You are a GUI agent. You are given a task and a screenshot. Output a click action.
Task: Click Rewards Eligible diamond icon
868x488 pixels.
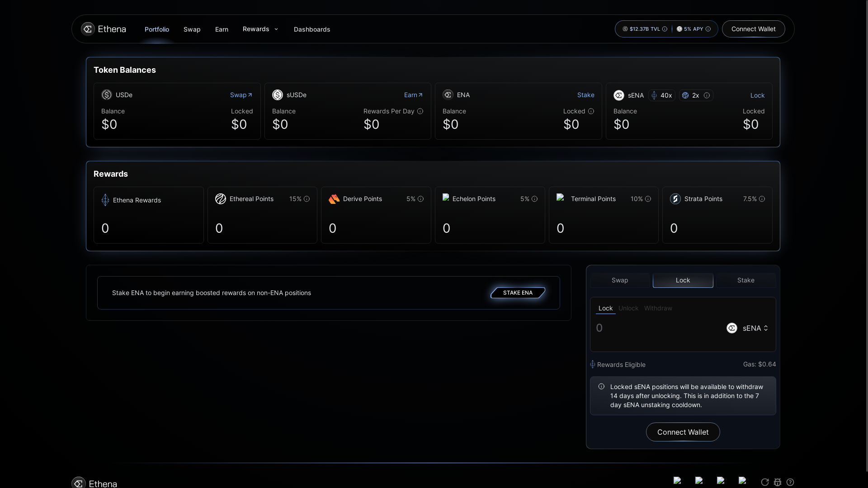[x=593, y=364]
